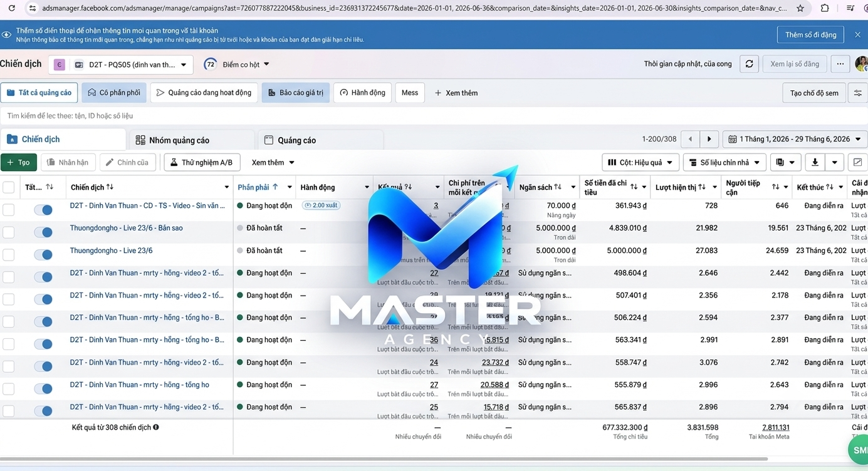Click the Tạo chô độ sem button
The image size is (868, 471).
[814, 93]
